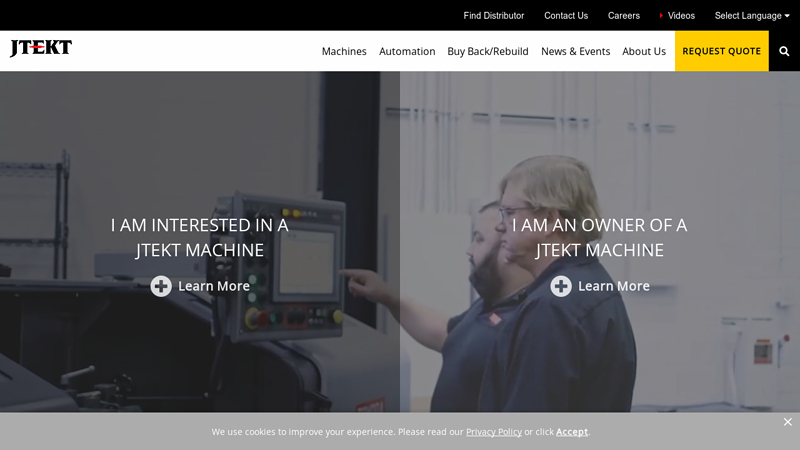Click the 'I am an owner of a JTEKT machine' heading

(599, 238)
